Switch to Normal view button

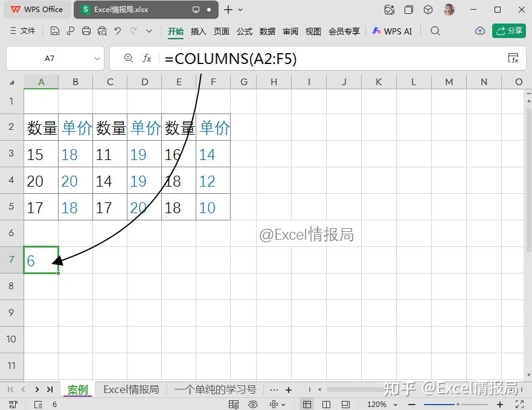(307, 404)
